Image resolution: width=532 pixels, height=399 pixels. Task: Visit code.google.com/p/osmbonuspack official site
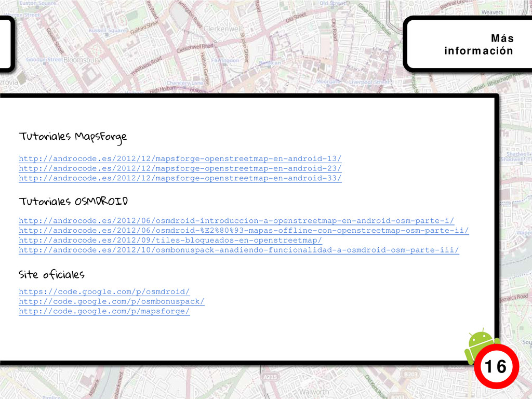[112, 302]
